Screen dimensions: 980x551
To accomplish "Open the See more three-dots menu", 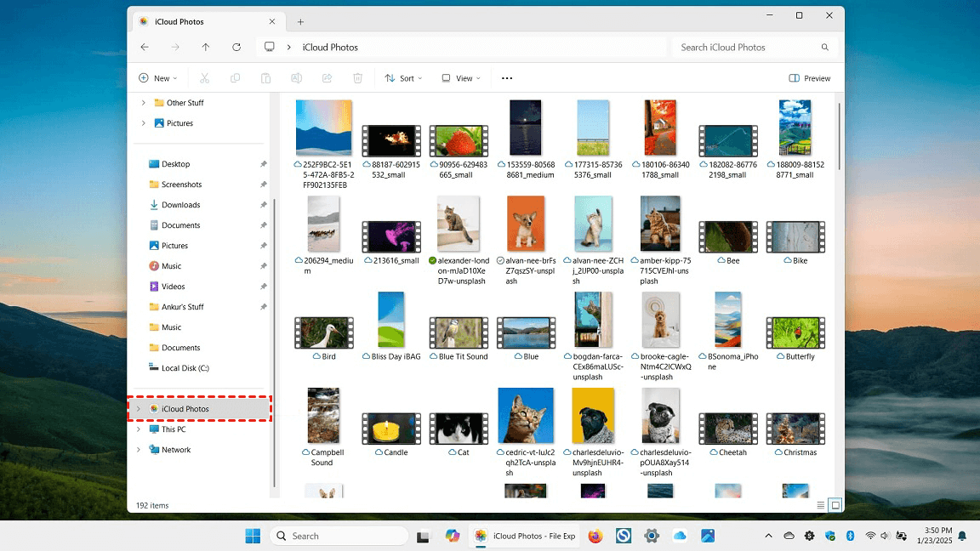I will [x=507, y=78].
